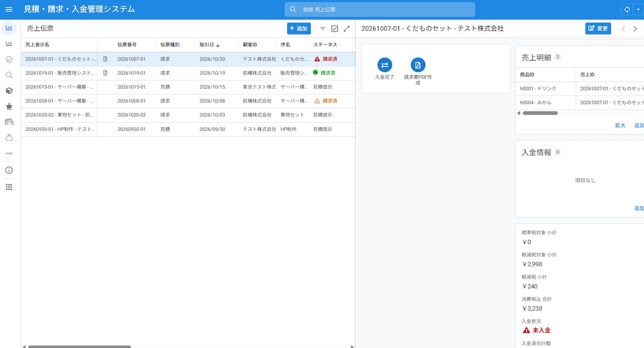Open the second bar chart sidebar icon
The width and height of the screenshot is (644, 348).
9,43
